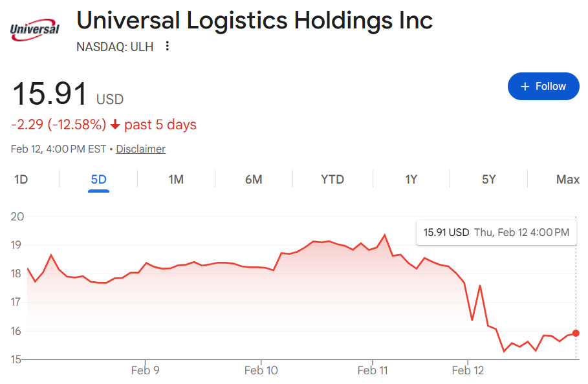Switch to the 1D chart range
This screenshot has width=588, height=384.
click(21, 179)
